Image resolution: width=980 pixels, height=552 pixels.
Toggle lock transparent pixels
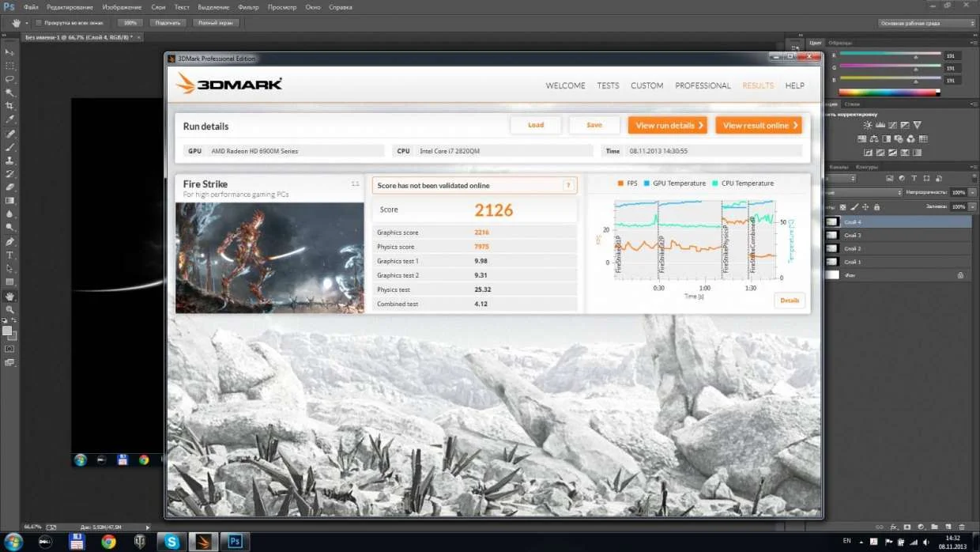click(843, 207)
